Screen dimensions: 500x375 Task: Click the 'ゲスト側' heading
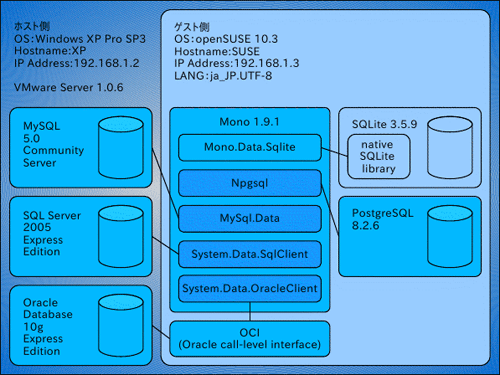191,27
